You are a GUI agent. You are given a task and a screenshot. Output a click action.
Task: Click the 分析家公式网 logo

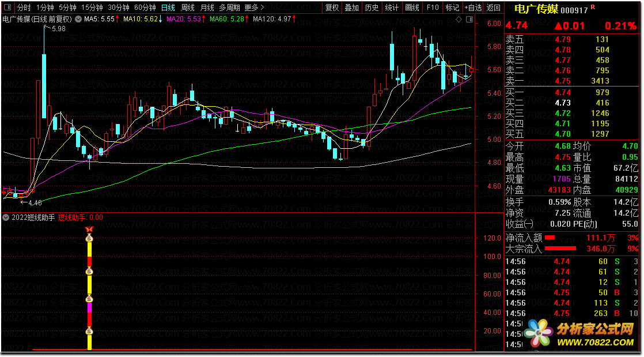pos(580,333)
